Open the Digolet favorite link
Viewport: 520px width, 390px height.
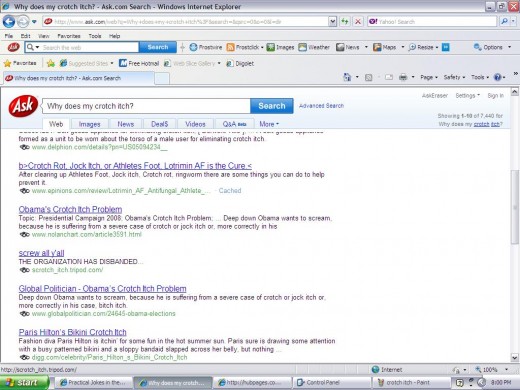240,63
